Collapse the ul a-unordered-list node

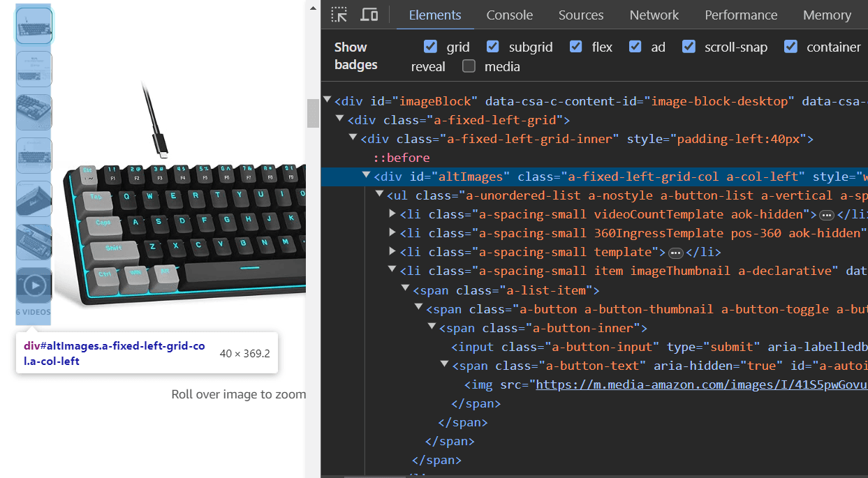[x=379, y=194]
